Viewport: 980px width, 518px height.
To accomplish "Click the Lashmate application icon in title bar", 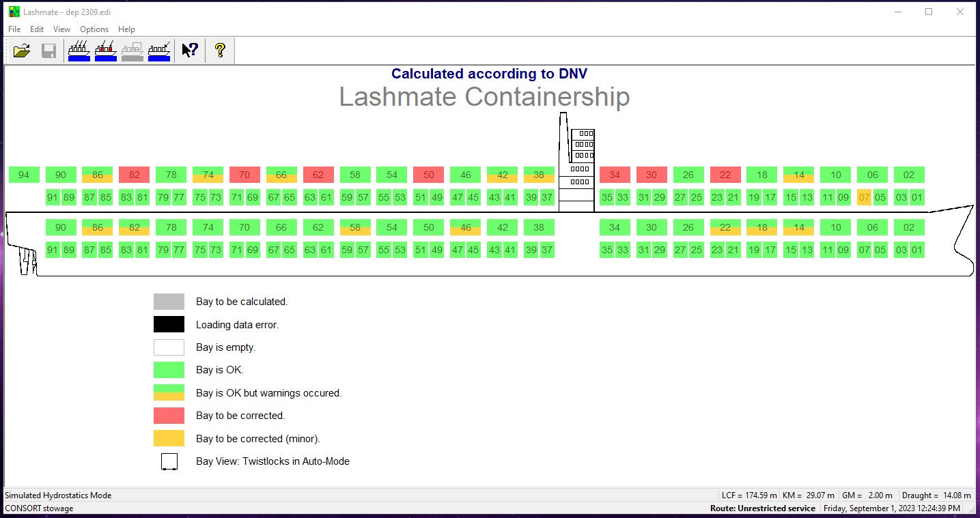I will point(14,12).
